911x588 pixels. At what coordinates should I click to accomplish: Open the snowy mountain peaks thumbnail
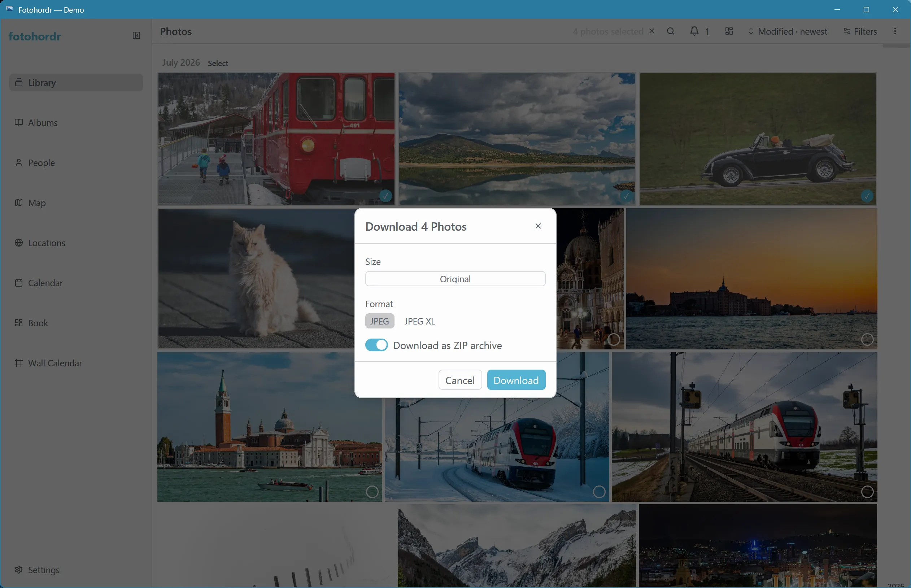pos(517,546)
